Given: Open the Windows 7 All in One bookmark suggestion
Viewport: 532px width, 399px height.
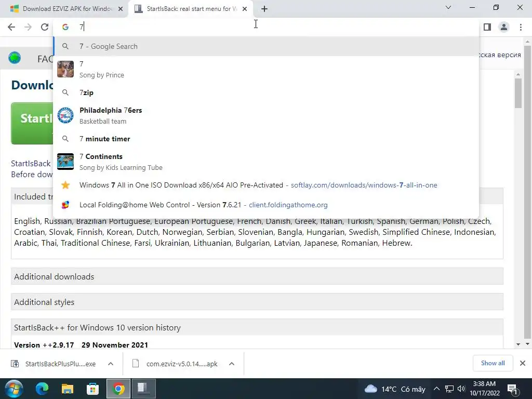Looking at the screenshot, I should (266, 185).
